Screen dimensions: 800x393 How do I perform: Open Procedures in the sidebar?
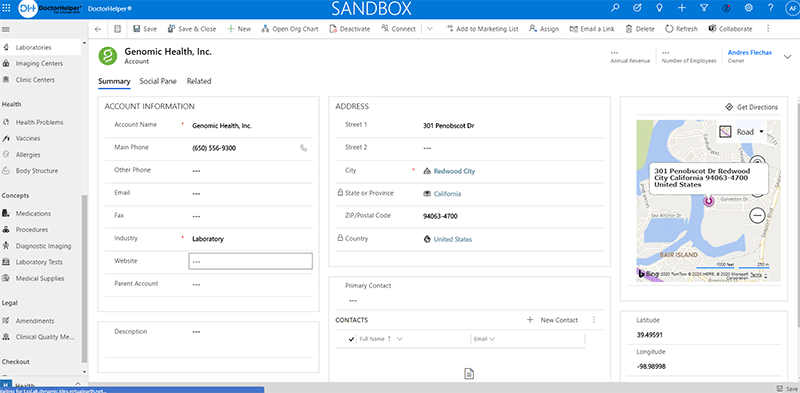(40, 230)
